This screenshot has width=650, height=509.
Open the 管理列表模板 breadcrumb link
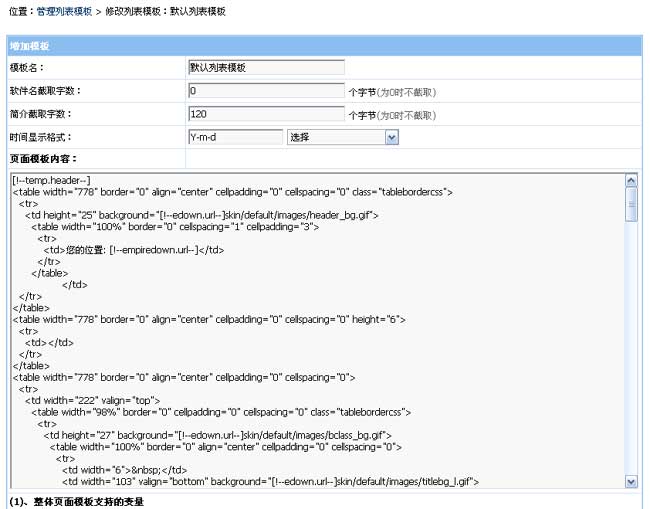tap(63, 11)
